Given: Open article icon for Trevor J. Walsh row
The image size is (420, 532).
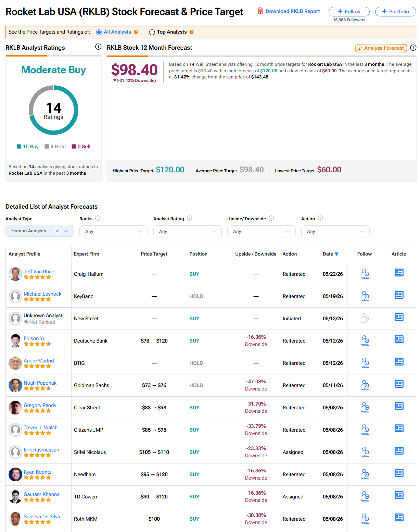Looking at the screenshot, I should click(399, 429).
